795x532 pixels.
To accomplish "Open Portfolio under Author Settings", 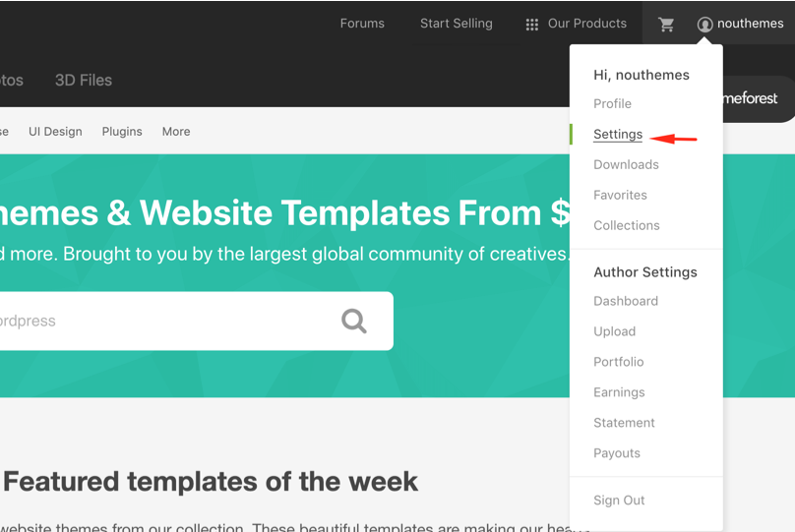I will tap(619, 362).
